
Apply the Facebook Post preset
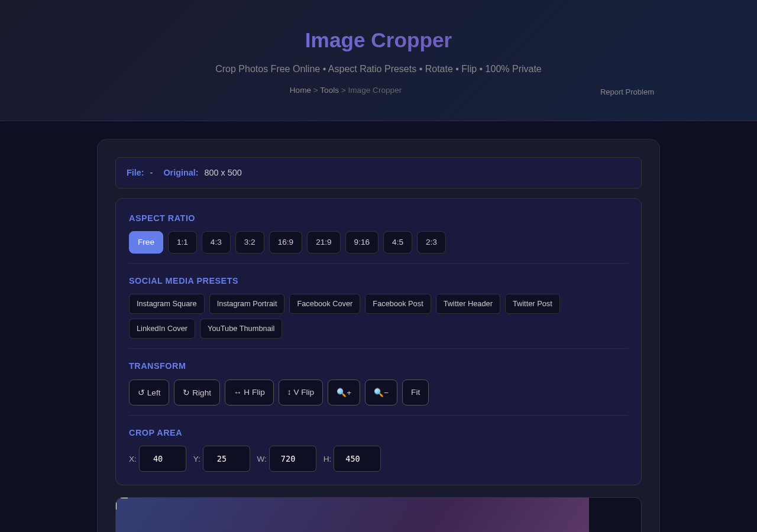398,304
